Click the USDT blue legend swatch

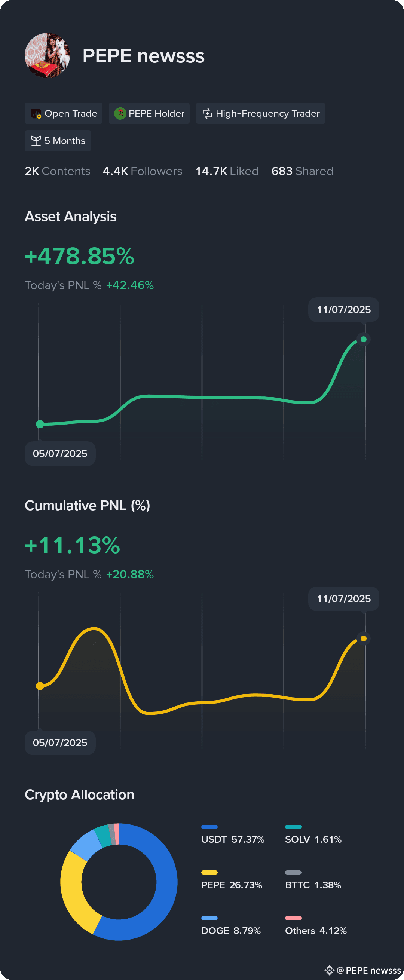pos(209,827)
